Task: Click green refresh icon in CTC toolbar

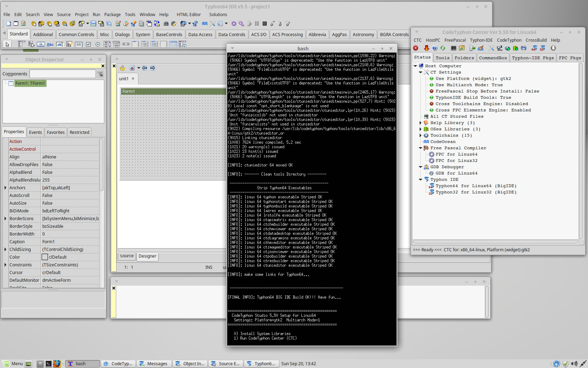Action: point(443,48)
